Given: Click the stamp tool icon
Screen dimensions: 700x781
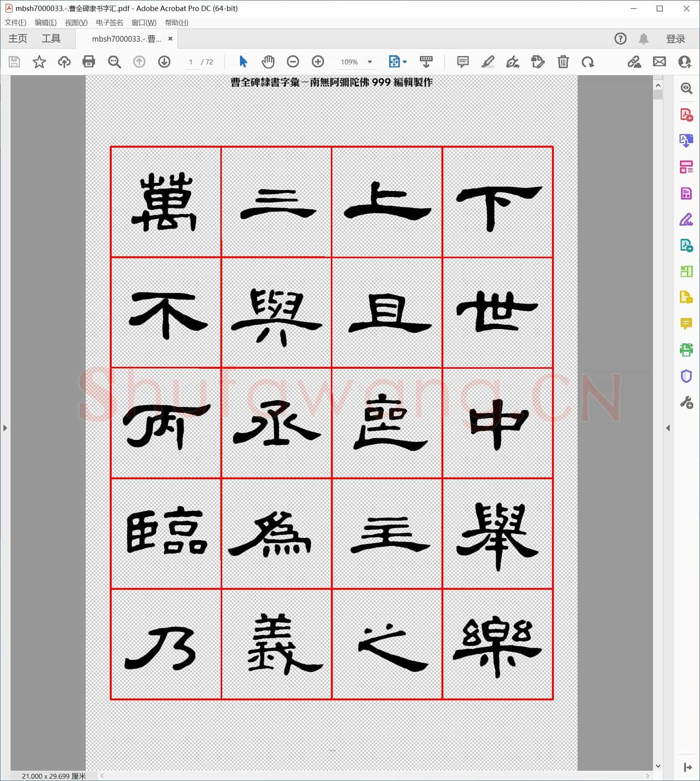Looking at the screenshot, I should tap(538, 62).
